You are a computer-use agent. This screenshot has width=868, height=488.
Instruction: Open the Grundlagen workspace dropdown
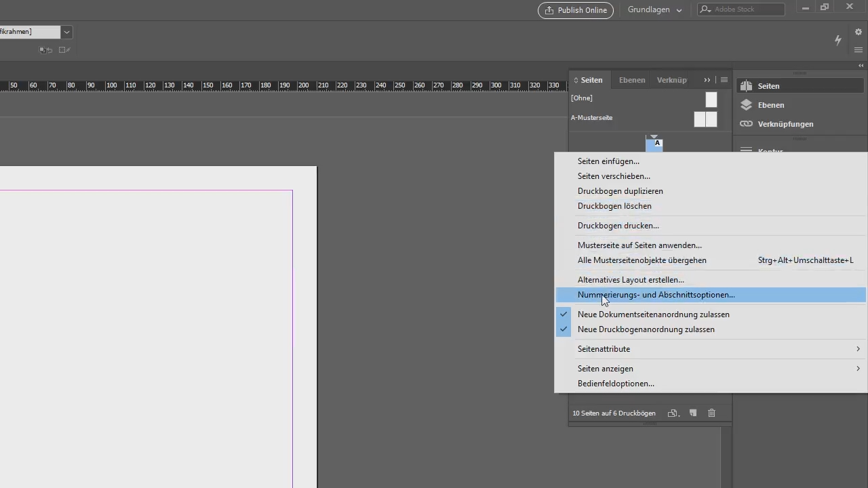654,10
